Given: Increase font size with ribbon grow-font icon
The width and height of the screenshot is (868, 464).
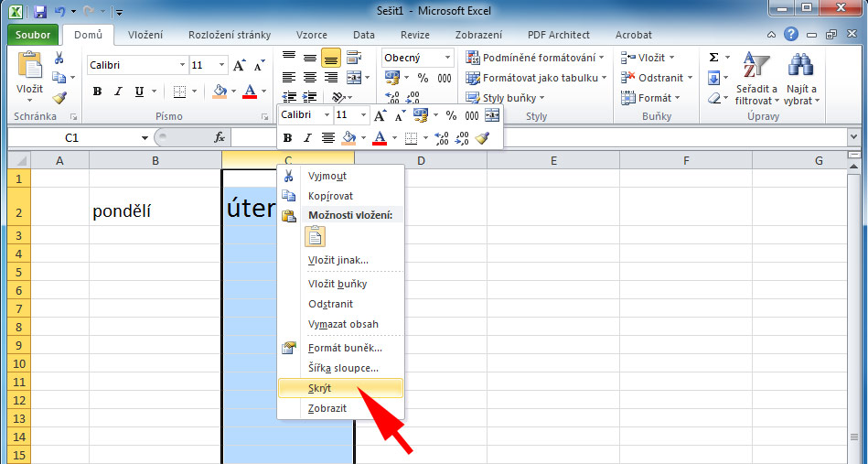Looking at the screenshot, I should click(x=239, y=65).
